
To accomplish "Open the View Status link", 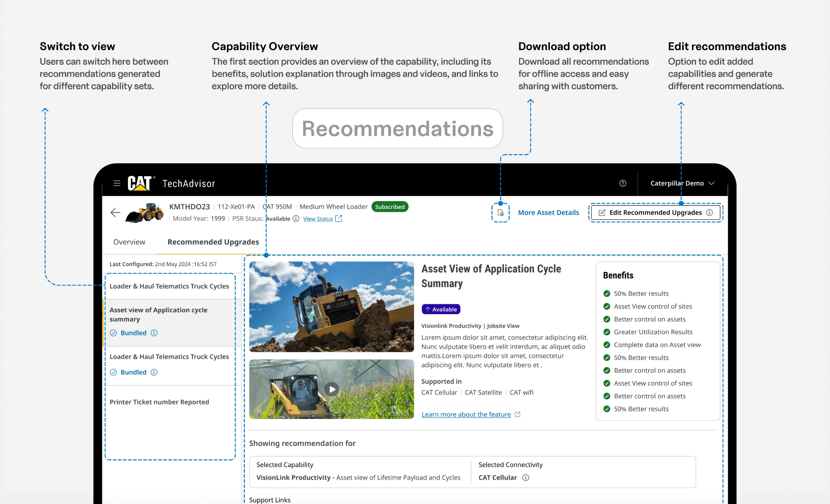I will pyautogui.click(x=318, y=219).
